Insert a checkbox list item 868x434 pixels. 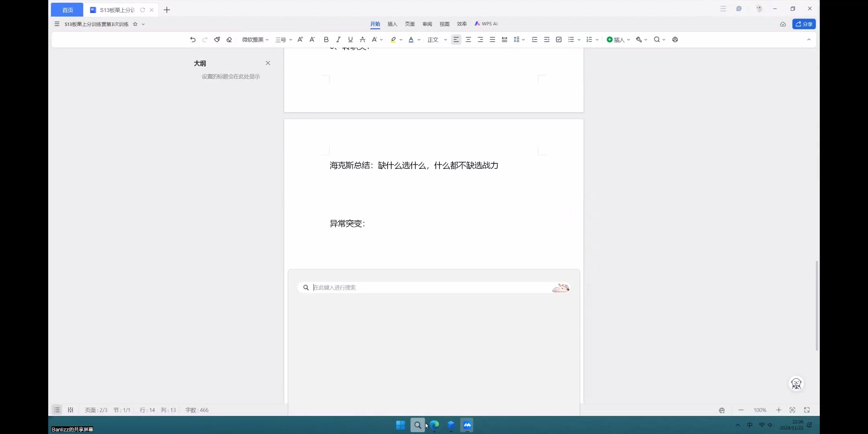pos(559,39)
